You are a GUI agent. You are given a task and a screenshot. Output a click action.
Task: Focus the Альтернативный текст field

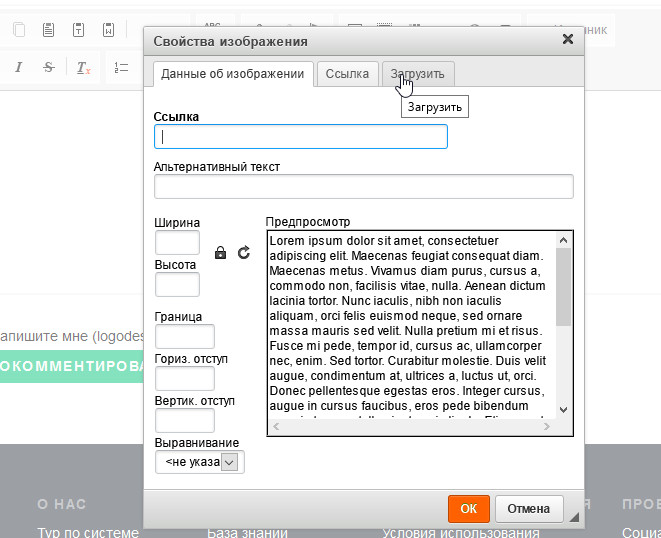tap(363, 187)
